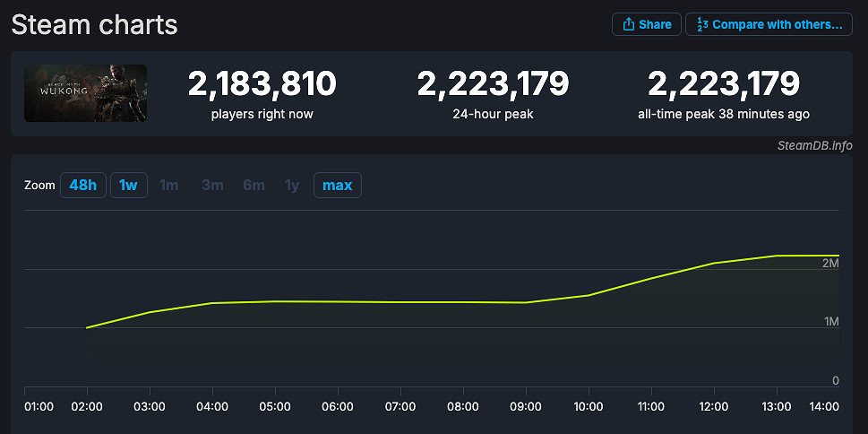Screen dimensions: 868x434
Task: Click the Steam charts heading
Action: point(95,25)
